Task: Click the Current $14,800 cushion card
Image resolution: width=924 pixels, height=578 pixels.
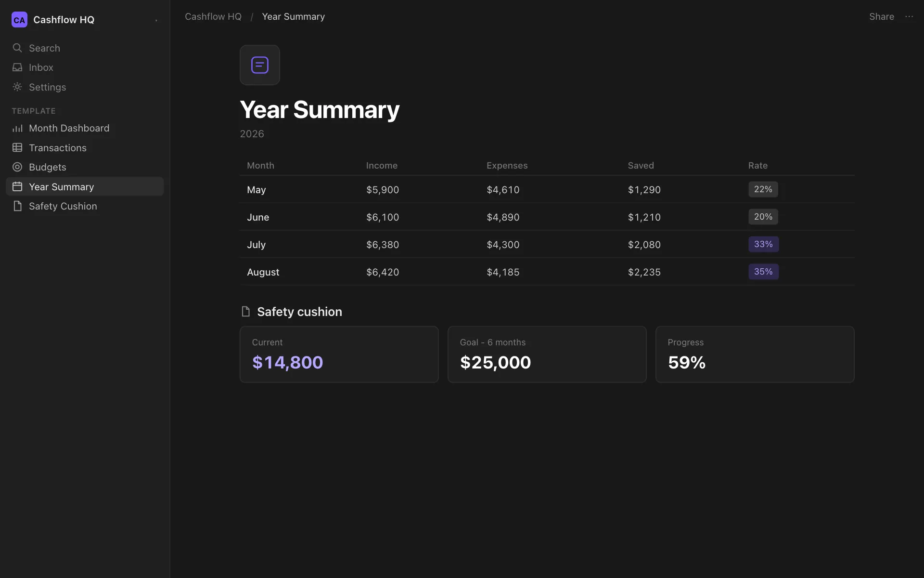Action: coord(339,355)
